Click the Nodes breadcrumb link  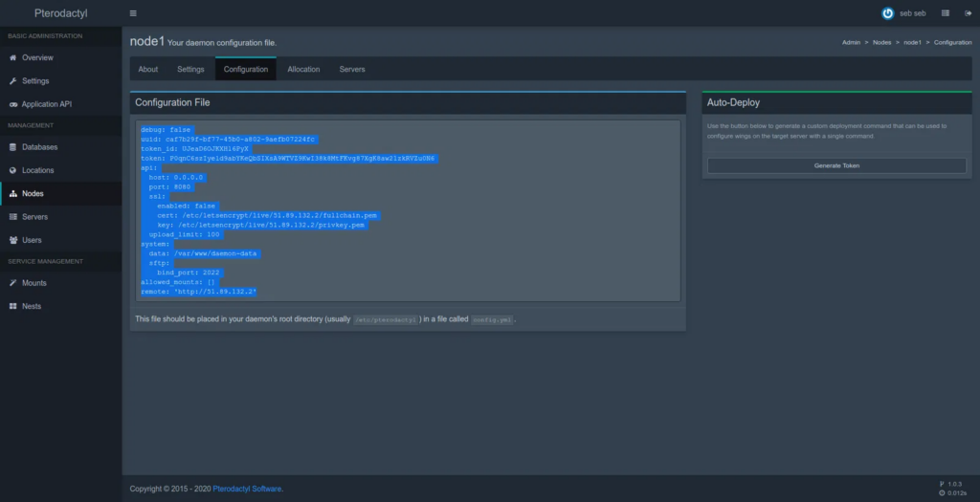[883, 43]
